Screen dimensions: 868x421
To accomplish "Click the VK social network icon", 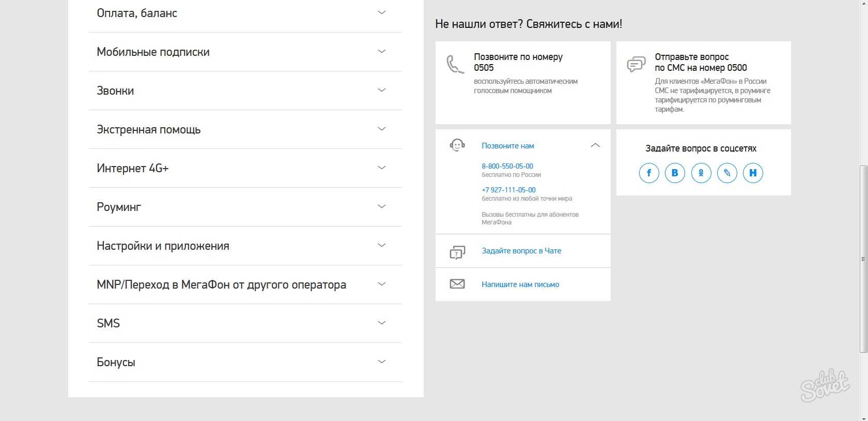I will point(675,173).
